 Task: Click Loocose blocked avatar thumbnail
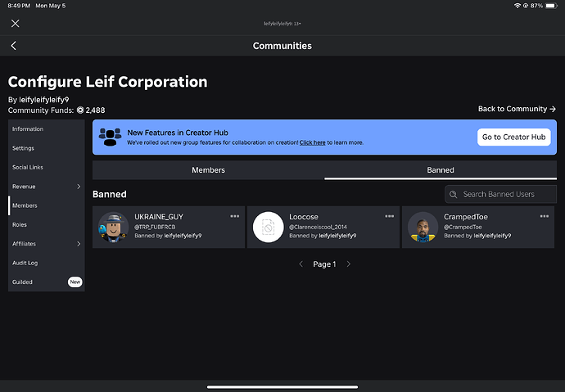[268, 227]
